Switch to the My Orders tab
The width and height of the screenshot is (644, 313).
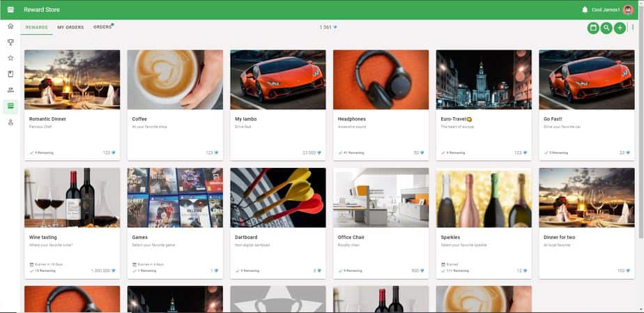[70, 27]
